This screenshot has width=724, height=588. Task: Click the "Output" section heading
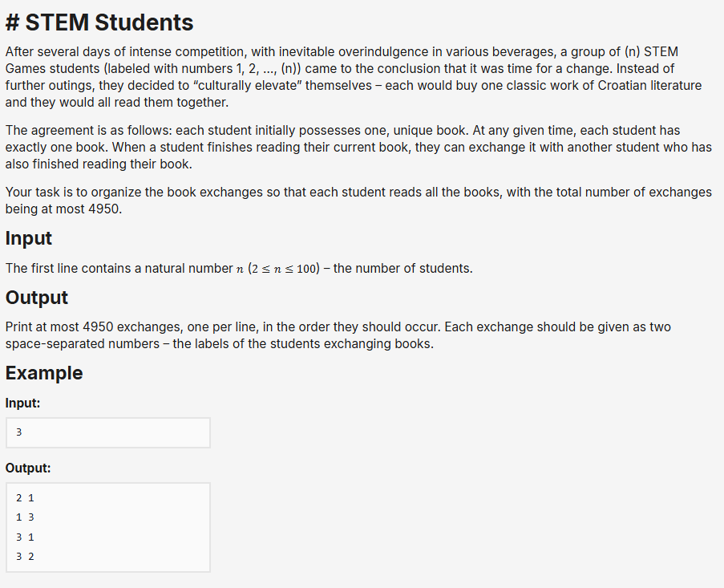[x=37, y=298]
